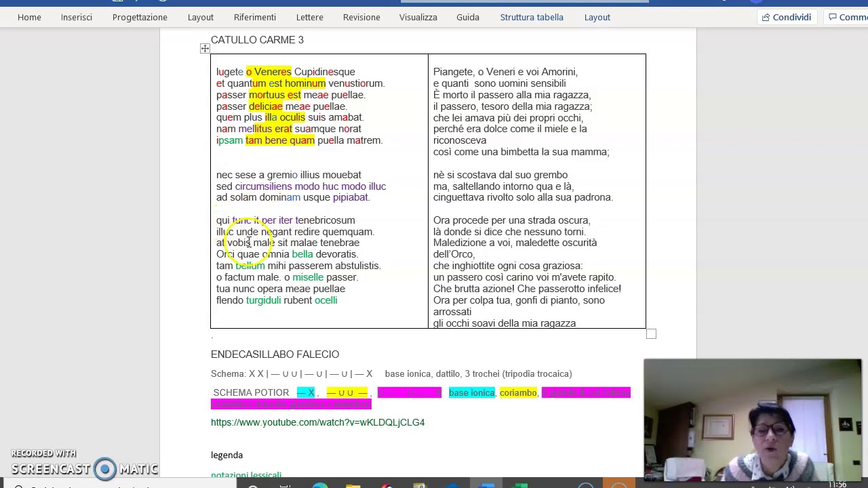
Task: Open the Revisione ribbon tab
Action: [361, 17]
